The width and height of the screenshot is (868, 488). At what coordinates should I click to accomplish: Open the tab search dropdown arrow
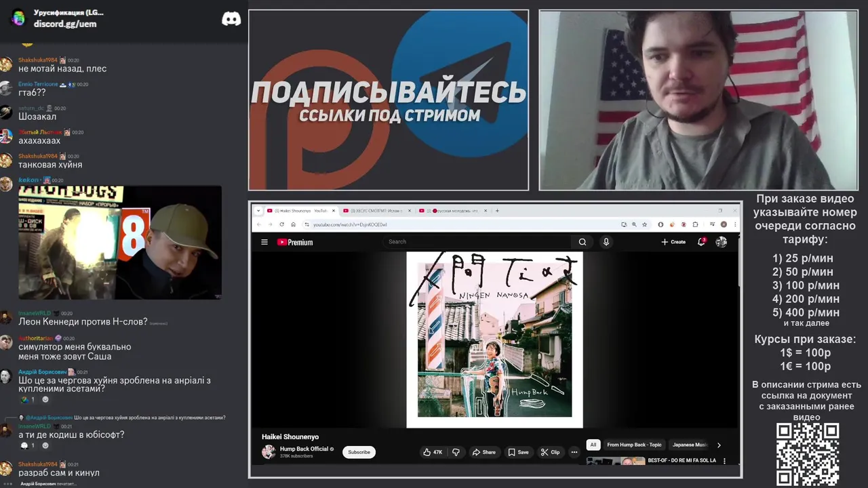(x=258, y=211)
